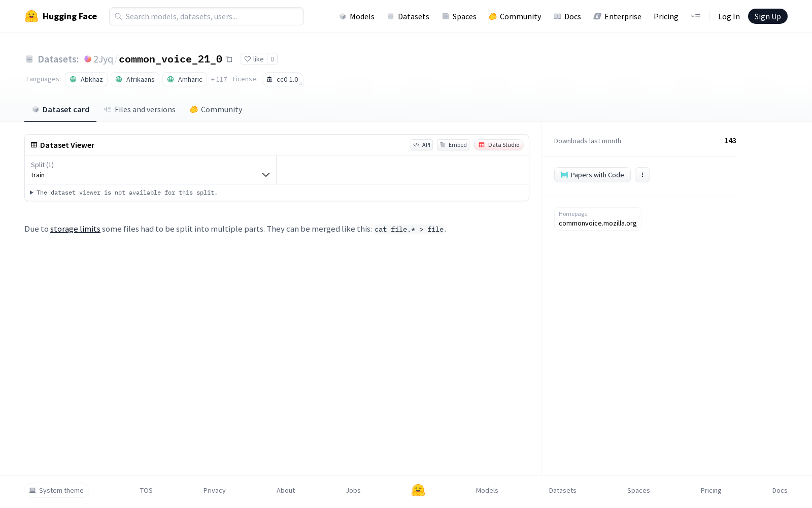Open the API button in Dataset Viewer
The height and width of the screenshot is (508, 812).
tap(422, 145)
